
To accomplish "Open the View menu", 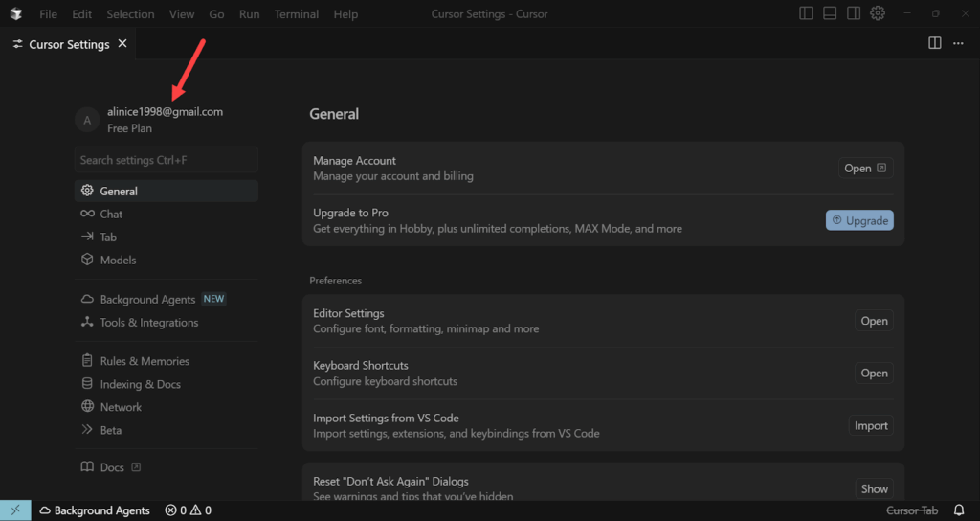I will tap(182, 13).
